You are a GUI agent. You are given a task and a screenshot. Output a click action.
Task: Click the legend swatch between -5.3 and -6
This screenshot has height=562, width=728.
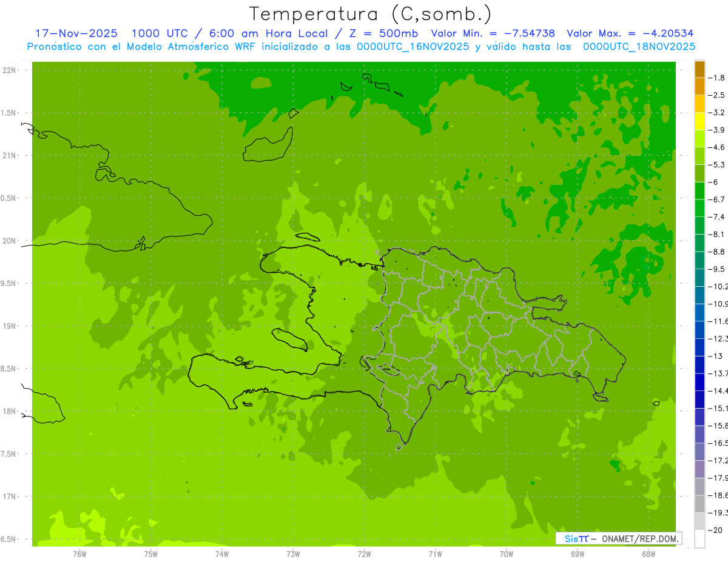pyautogui.click(x=699, y=173)
